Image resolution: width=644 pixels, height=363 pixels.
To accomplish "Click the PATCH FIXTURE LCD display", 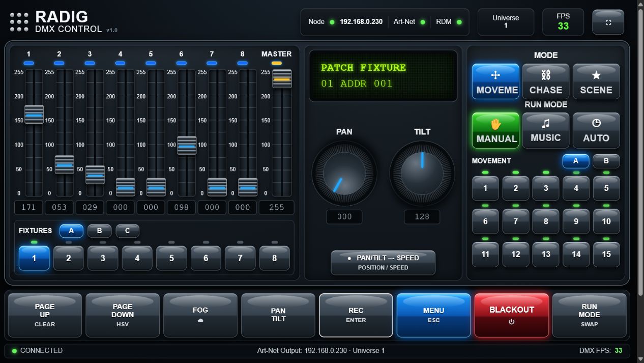I will pos(383,76).
